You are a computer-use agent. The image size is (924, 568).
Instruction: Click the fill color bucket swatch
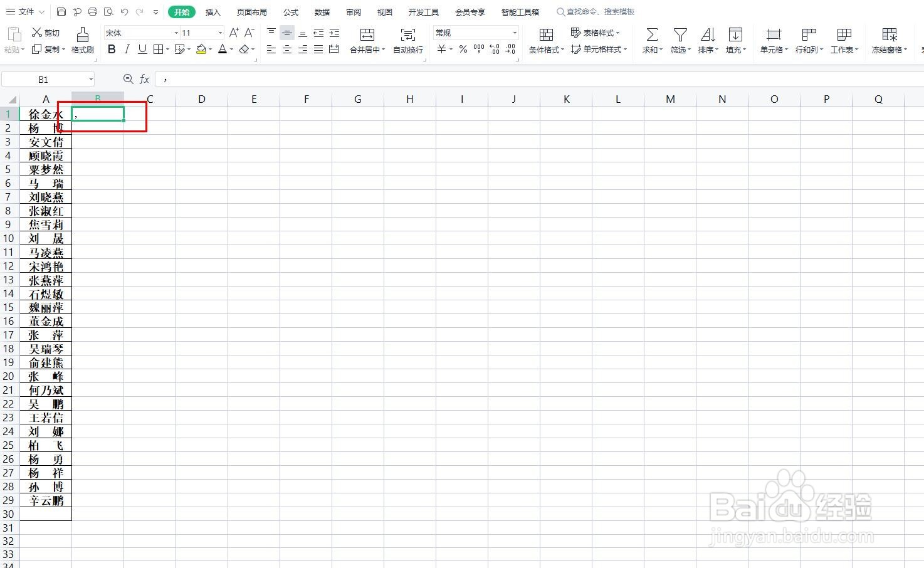pyautogui.click(x=201, y=49)
